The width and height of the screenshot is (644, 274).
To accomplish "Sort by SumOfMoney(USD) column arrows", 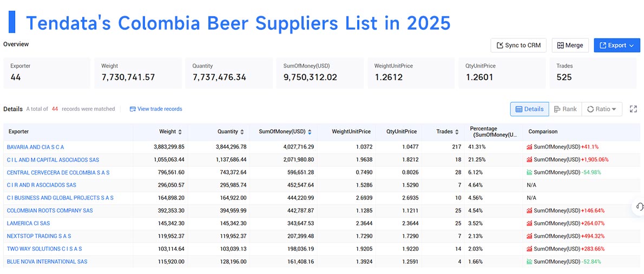I will click(x=309, y=132).
